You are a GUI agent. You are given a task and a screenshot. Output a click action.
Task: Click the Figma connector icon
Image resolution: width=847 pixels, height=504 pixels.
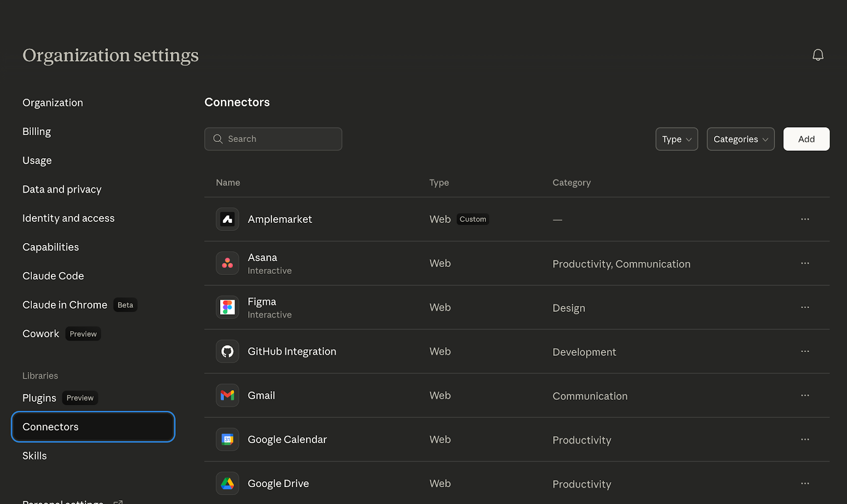228,307
